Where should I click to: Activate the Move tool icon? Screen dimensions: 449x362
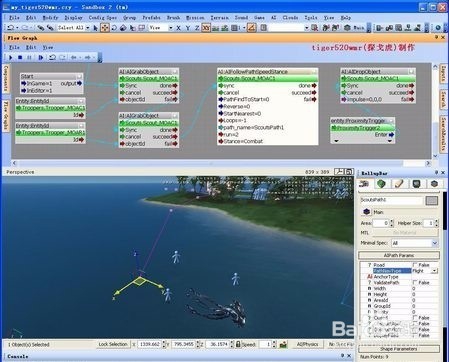tap(105, 28)
